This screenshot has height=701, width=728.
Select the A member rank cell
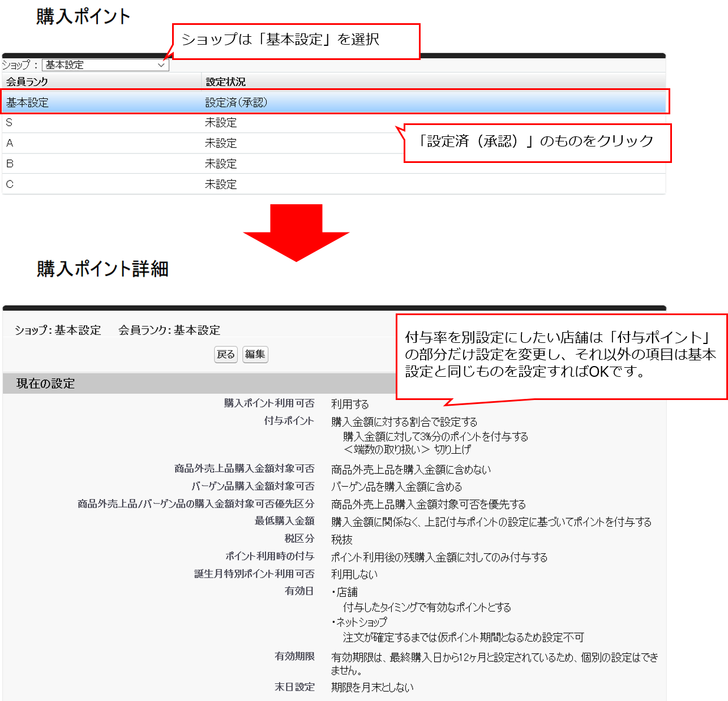pyautogui.click(x=10, y=143)
